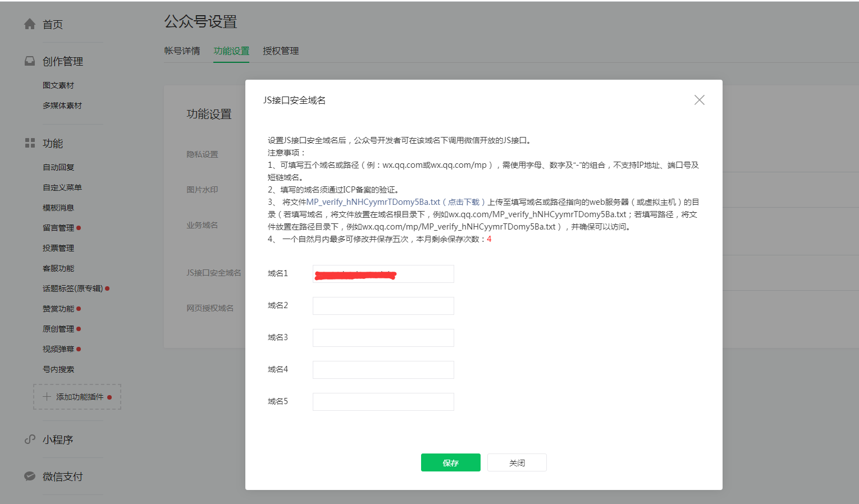The image size is (859, 504).
Task: Click the chat bubble icon beside 微信支付
Action: coord(29,476)
